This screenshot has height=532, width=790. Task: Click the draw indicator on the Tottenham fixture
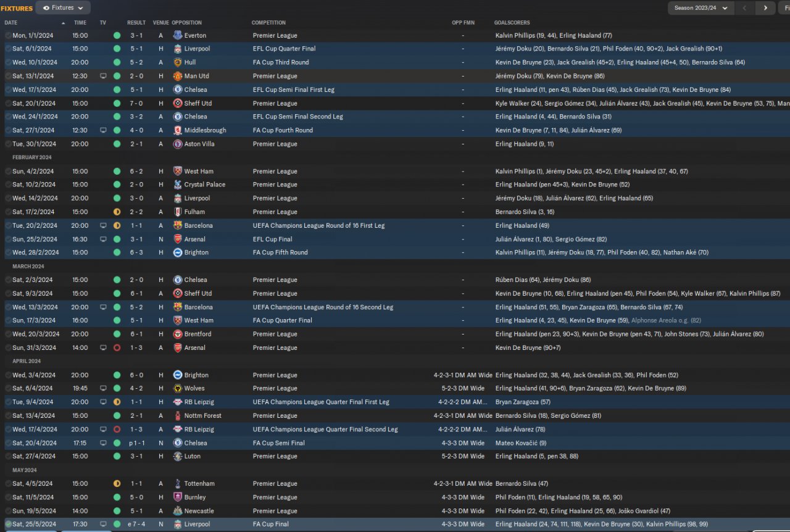[117, 483]
